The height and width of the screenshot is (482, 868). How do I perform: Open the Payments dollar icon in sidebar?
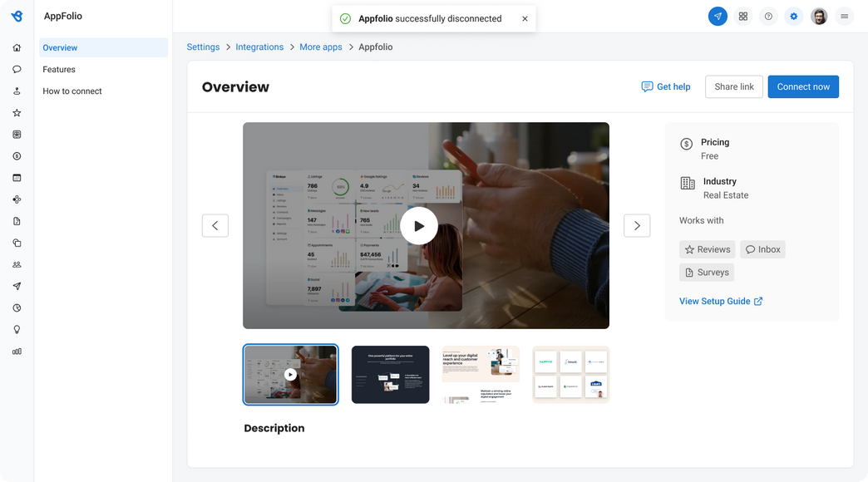pyautogui.click(x=17, y=156)
